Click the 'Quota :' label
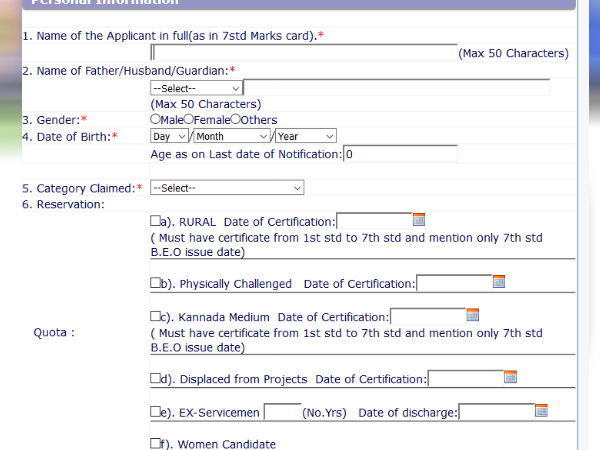This screenshot has height=450, width=600. click(x=54, y=332)
